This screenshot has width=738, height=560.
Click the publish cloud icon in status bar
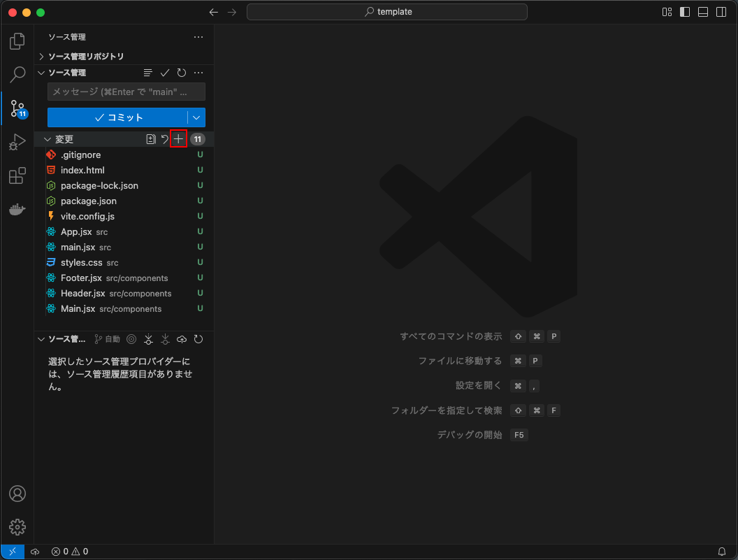[x=35, y=552]
